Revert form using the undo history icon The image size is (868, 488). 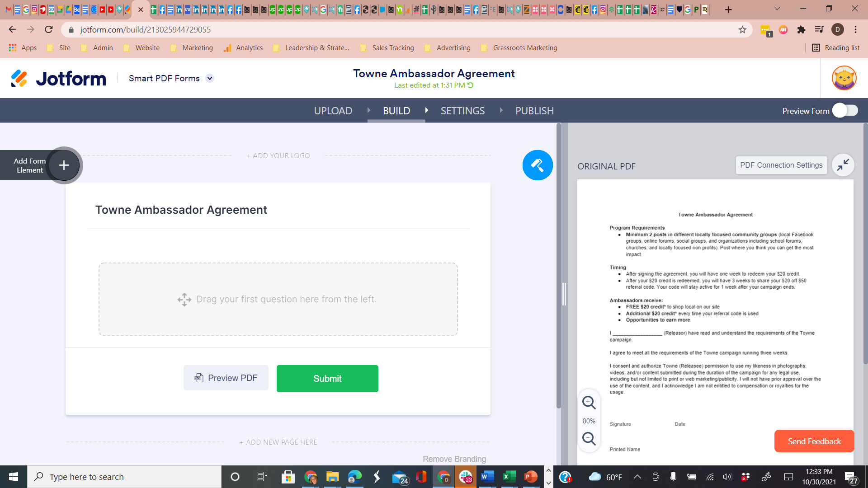click(471, 85)
